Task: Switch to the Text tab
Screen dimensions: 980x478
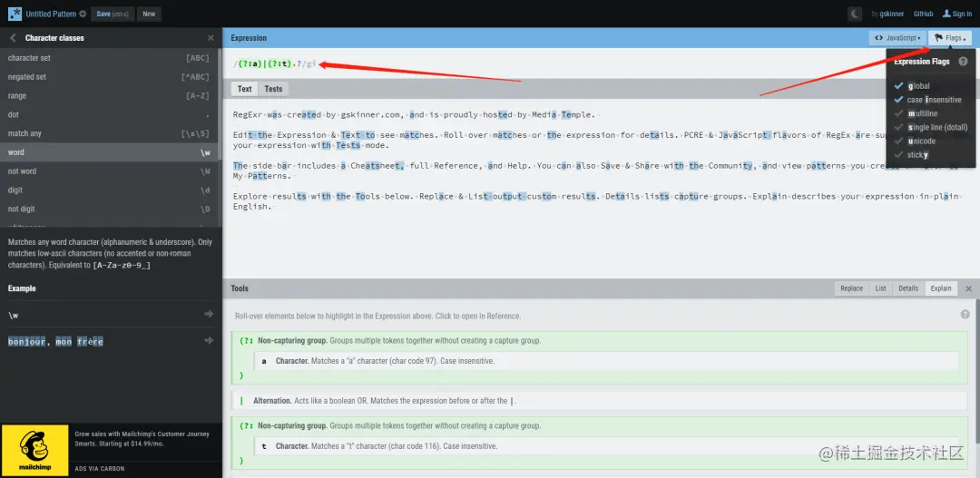Action: 244,89
